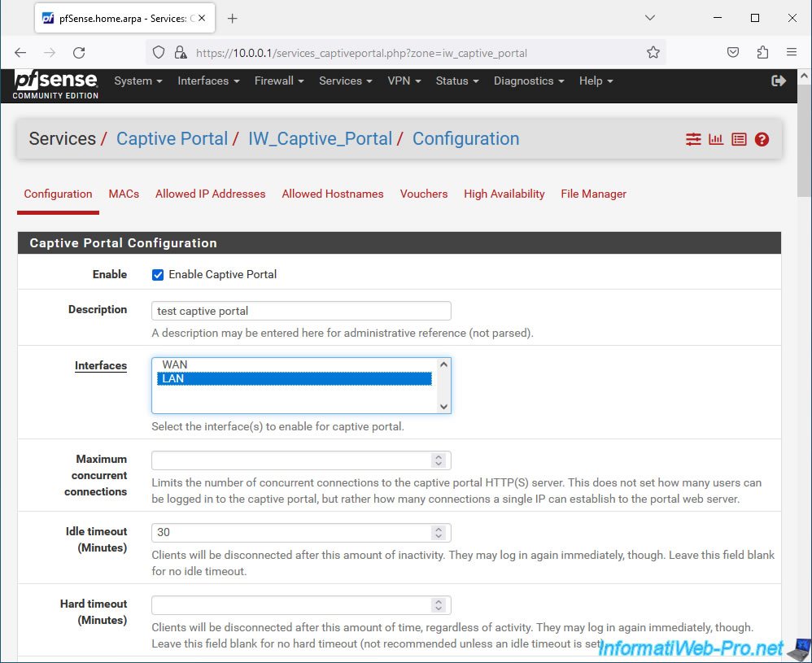Screen dimensions: 812x663
Task: Open a new browser tab
Action: (x=233, y=19)
